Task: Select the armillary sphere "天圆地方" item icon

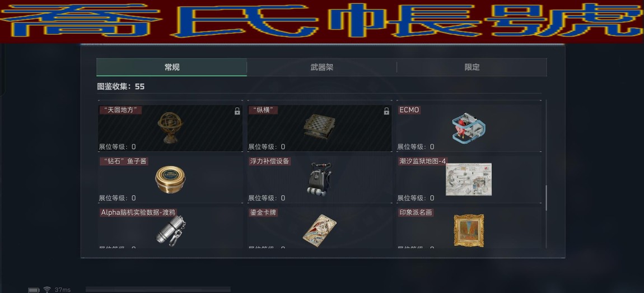Action: pos(170,128)
